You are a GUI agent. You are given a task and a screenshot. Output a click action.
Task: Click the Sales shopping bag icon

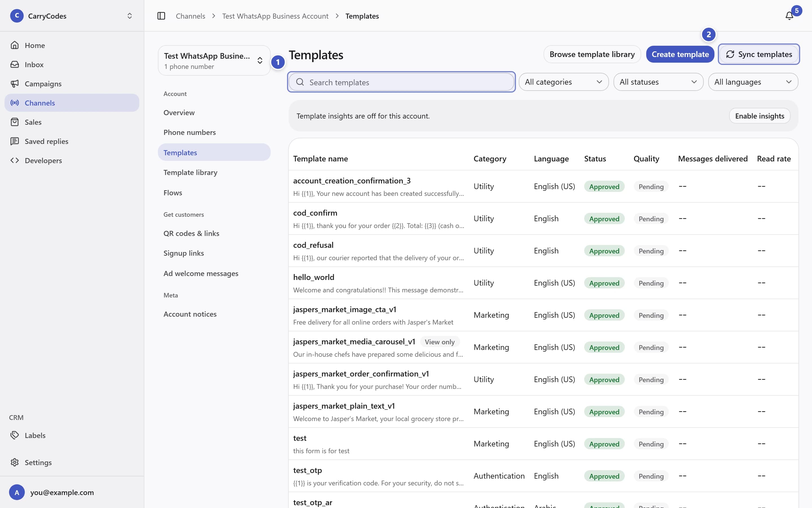coord(14,122)
